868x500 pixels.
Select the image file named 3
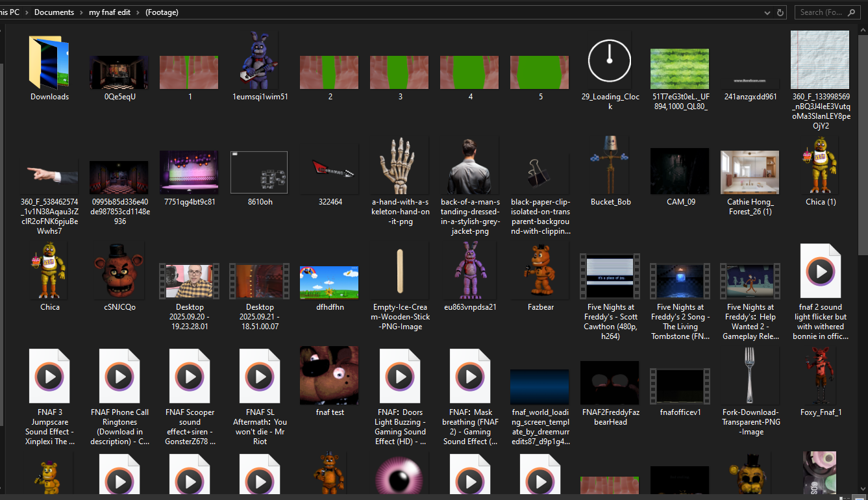tap(400, 72)
